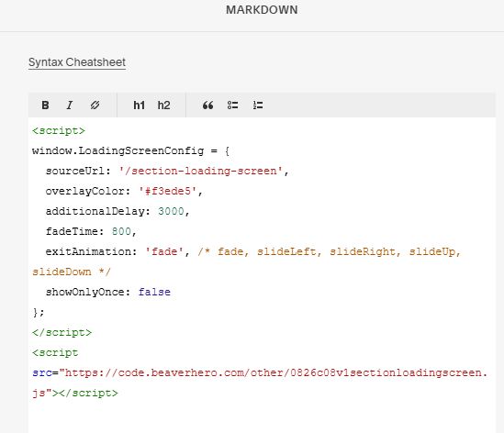This screenshot has width=504, height=433.
Task: Insert a blockquote using quote icon
Action: [x=207, y=105]
